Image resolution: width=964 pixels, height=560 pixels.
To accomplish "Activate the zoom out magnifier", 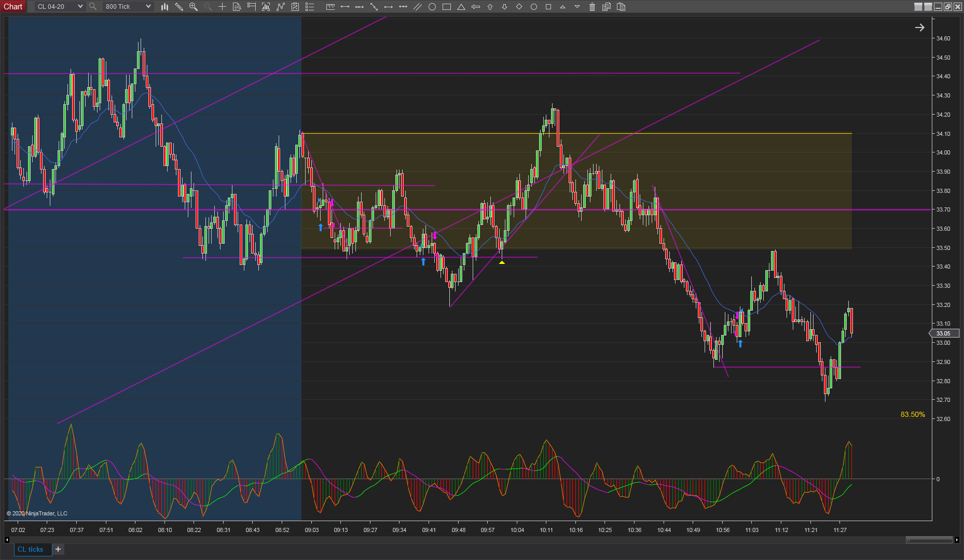I will click(208, 7).
